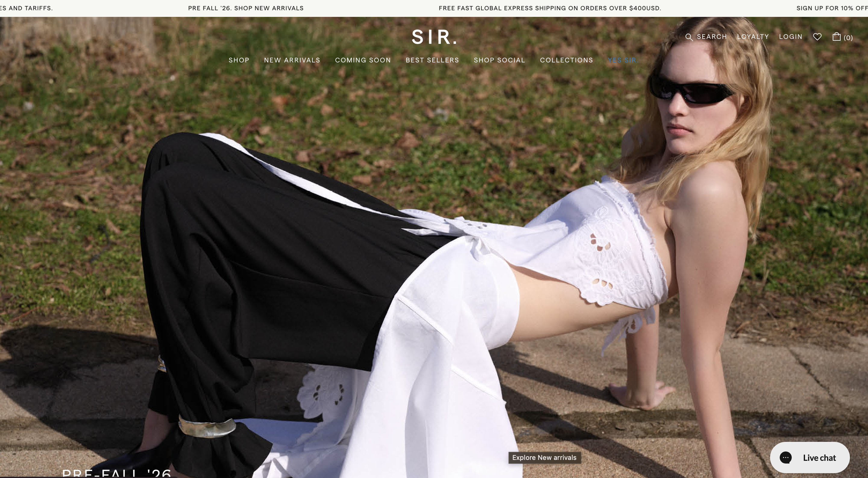Screen dimensions: 868x478
Task: Open the SHOP menu
Action: point(239,60)
